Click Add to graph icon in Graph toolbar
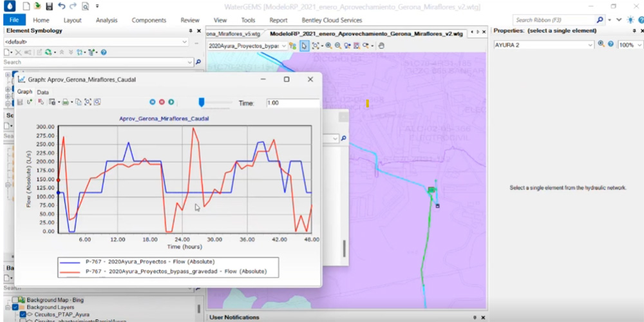644x322 pixels. (x=30, y=102)
